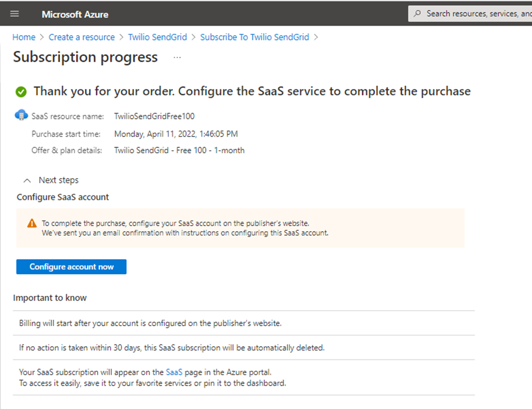This screenshot has width=532, height=409.
Task: Click the orange warning triangle icon
Action: coord(32,223)
